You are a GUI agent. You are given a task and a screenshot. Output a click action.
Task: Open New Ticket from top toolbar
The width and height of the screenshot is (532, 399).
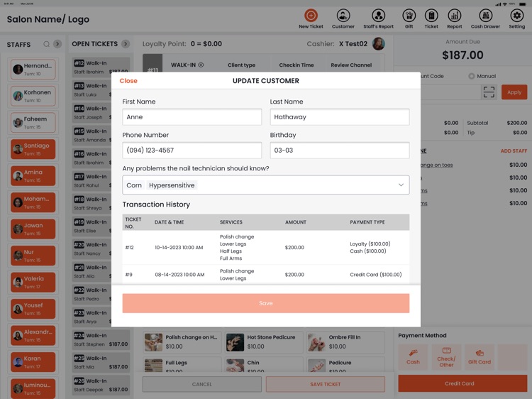[x=311, y=19]
